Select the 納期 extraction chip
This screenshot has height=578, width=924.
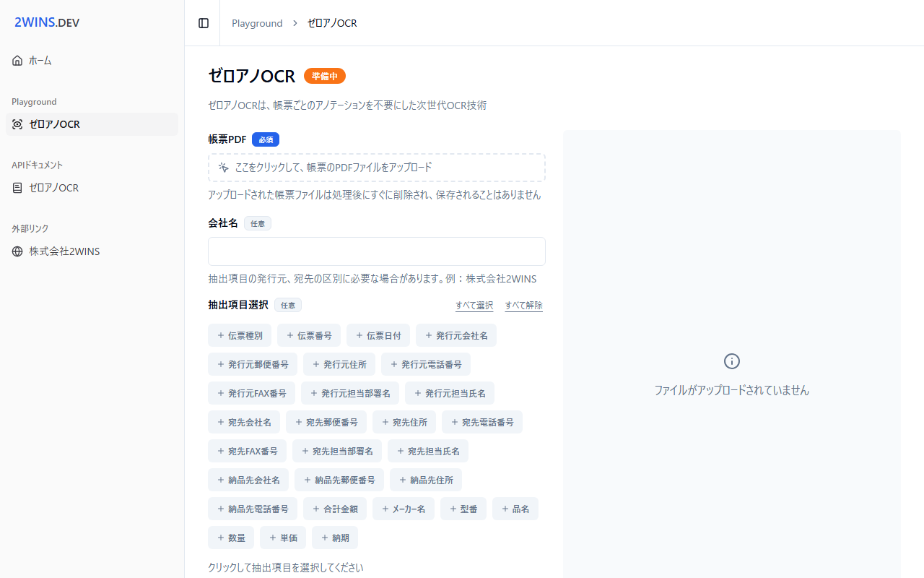tap(334, 538)
